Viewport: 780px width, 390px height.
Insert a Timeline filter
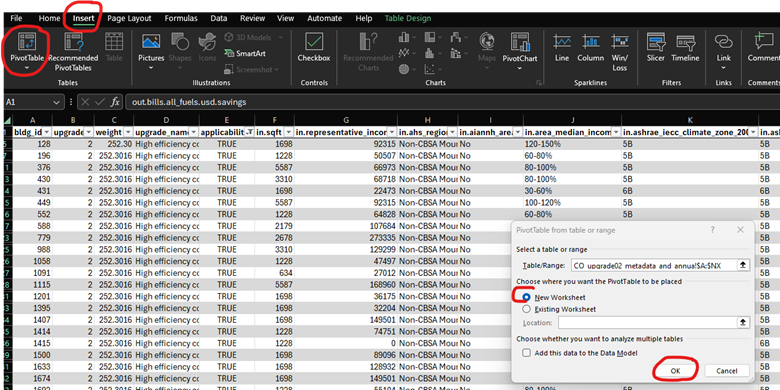tap(685, 48)
